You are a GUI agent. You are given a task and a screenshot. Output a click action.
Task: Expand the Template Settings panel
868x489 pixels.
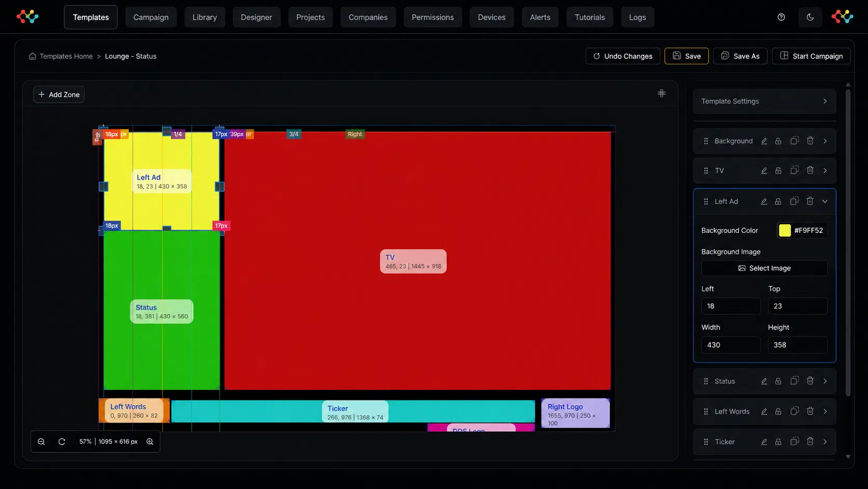click(764, 101)
